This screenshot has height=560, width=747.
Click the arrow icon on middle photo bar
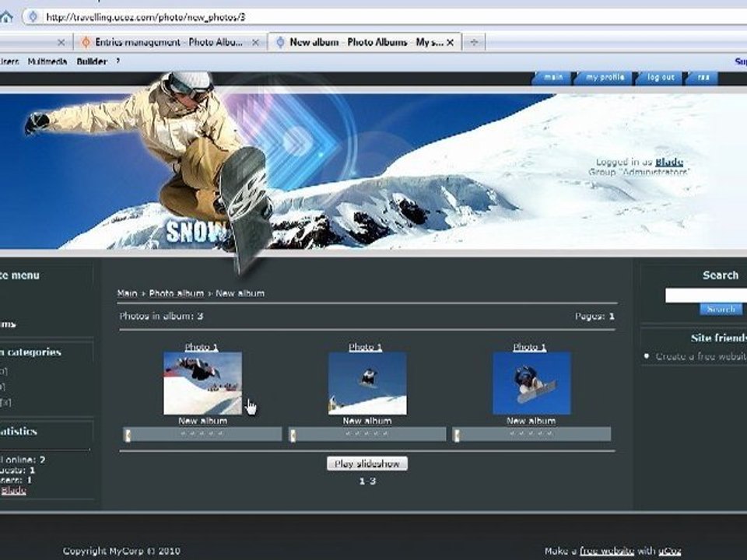(x=293, y=434)
